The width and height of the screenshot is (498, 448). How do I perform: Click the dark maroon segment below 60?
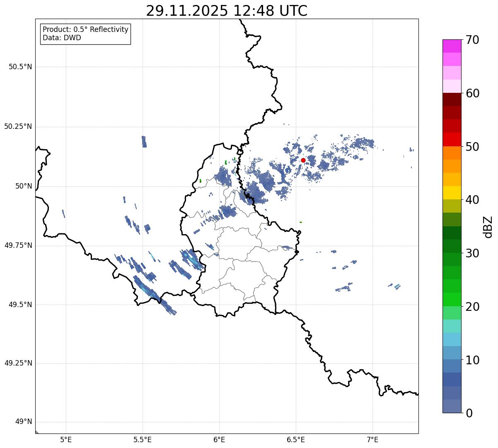[x=452, y=99]
